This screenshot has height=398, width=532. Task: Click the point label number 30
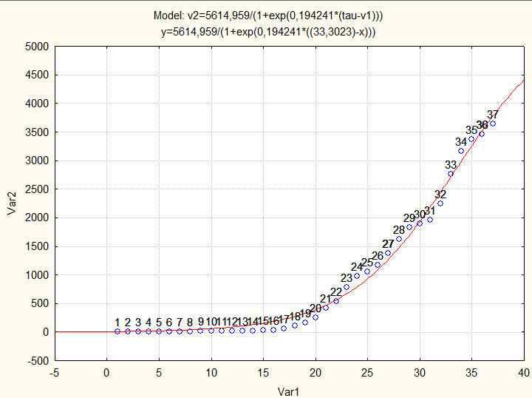pos(420,215)
